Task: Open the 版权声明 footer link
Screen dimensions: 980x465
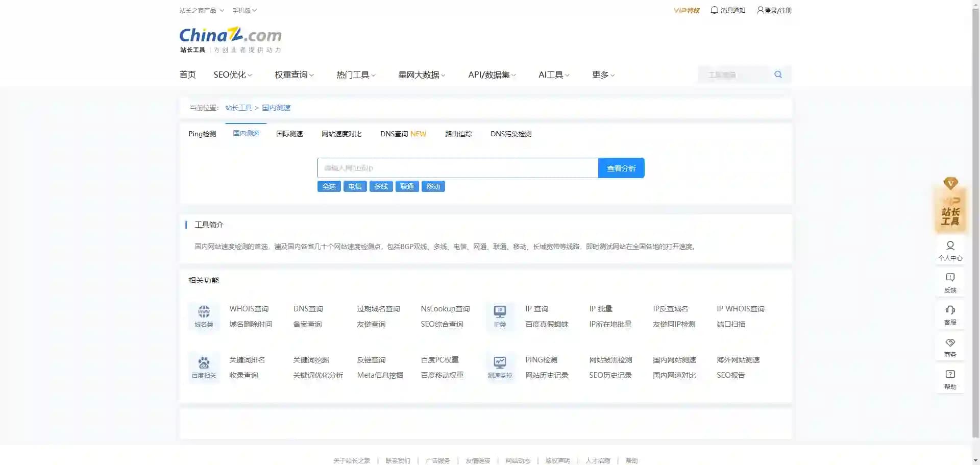Action: 557,460
